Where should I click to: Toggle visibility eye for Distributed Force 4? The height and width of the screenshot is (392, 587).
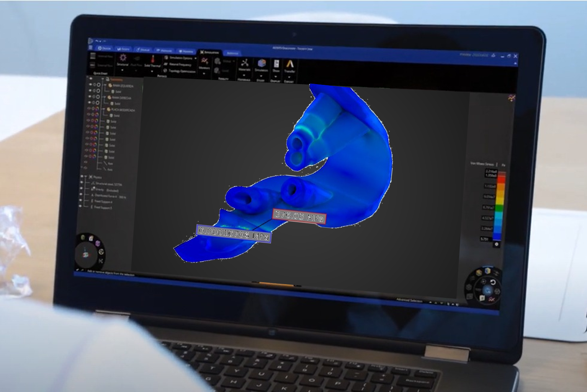click(x=81, y=195)
